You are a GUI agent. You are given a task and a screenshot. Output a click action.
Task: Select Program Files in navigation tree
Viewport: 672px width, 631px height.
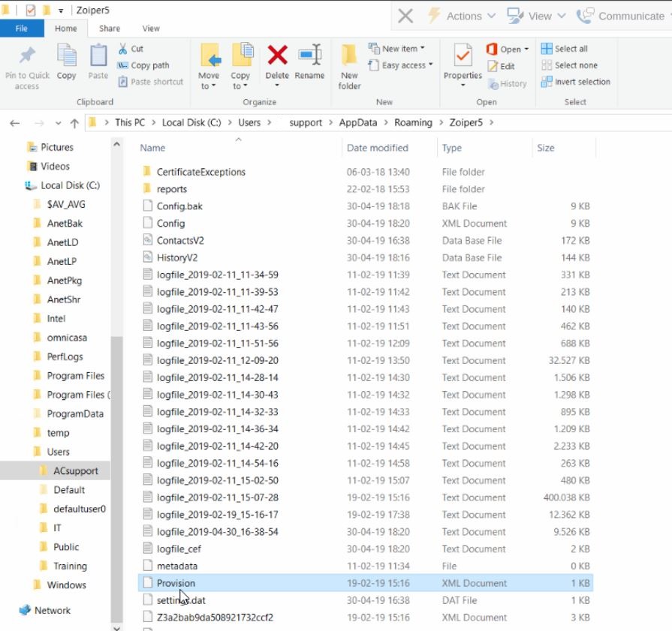point(76,375)
